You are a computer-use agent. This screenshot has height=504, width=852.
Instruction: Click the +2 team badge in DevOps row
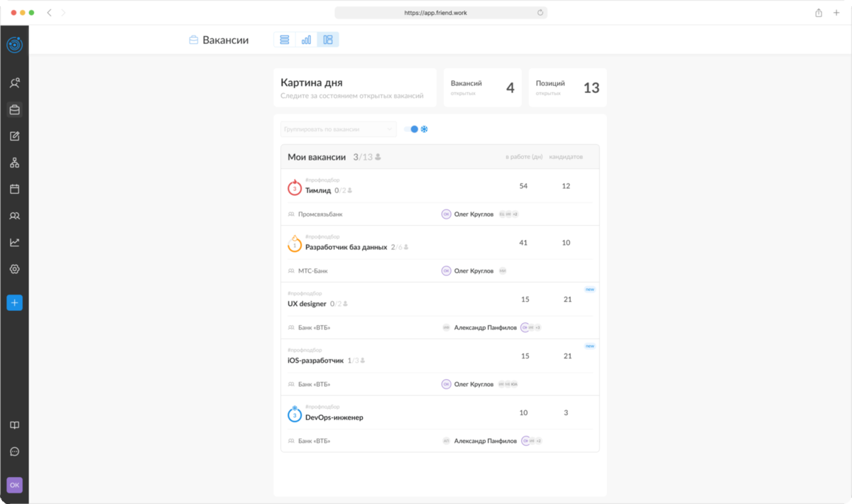(539, 441)
